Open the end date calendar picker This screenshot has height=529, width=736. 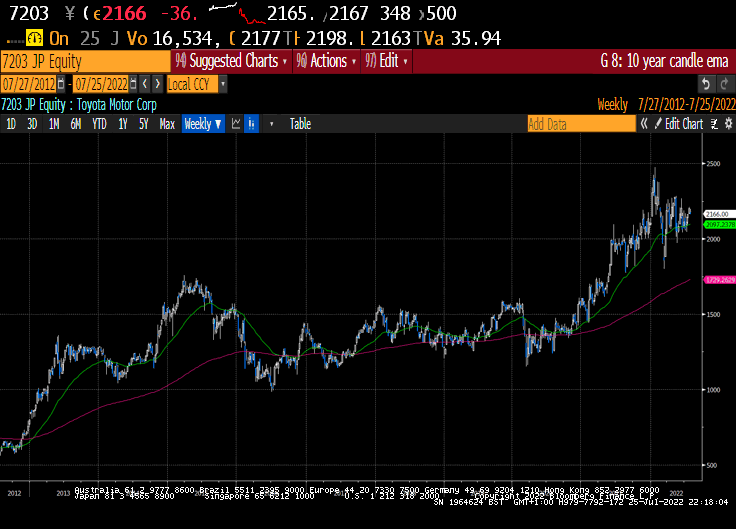(x=133, y=84)
